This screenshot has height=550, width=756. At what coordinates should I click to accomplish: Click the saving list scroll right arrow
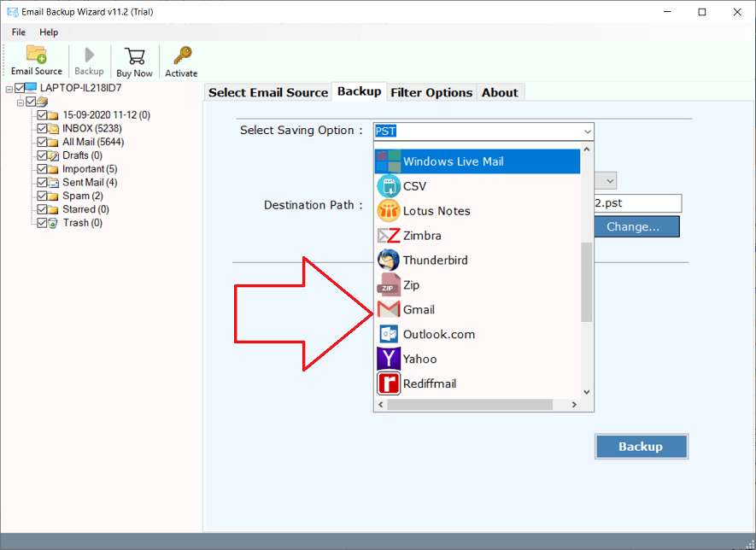click(574, 405)
